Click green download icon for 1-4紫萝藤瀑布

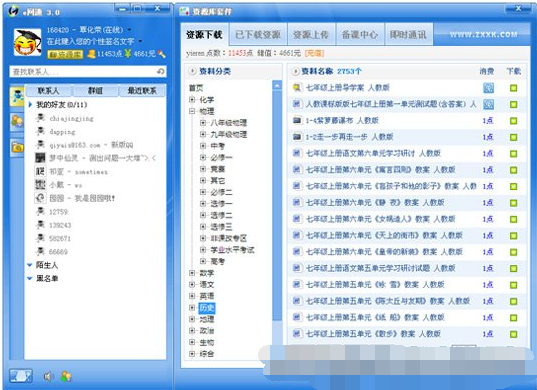click(x=513, y=121)
